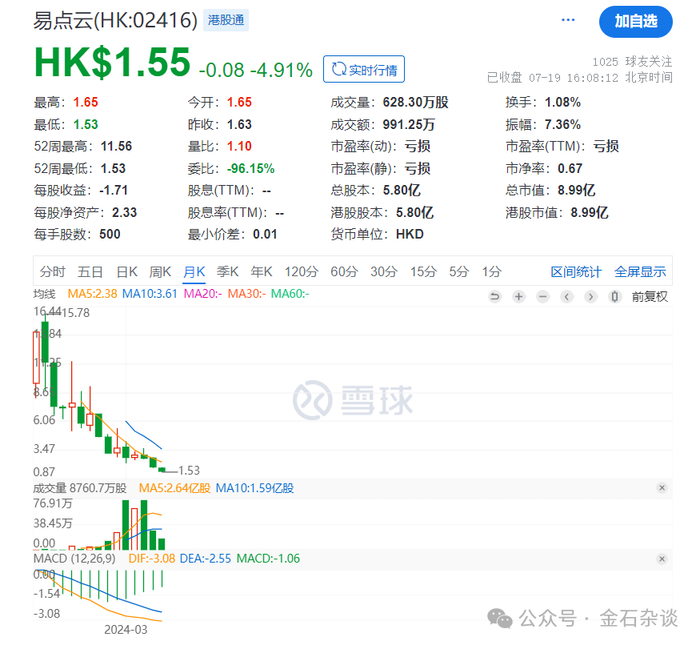Viewport: 700px width, 646px height.
Task: Click the volume MA5:2.64亿股 label
Action: [175, 488]
